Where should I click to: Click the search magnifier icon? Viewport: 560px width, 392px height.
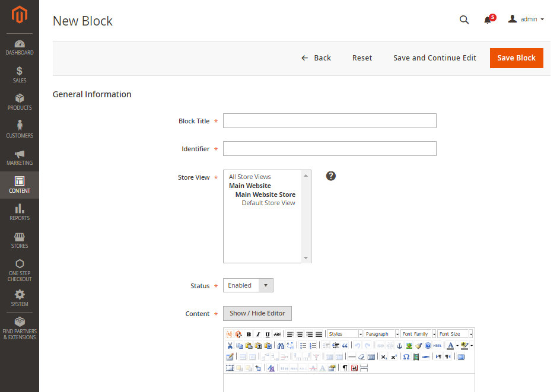464,20
